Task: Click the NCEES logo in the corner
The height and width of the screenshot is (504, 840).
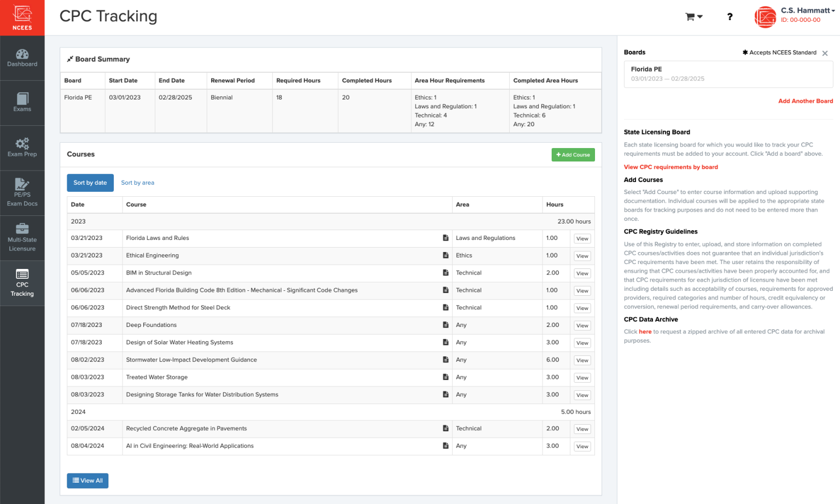Action: coord(22,17)
